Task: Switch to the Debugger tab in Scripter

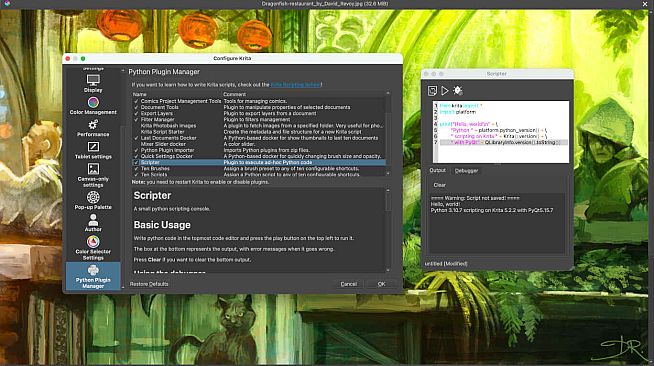Action: pos(466,170)
